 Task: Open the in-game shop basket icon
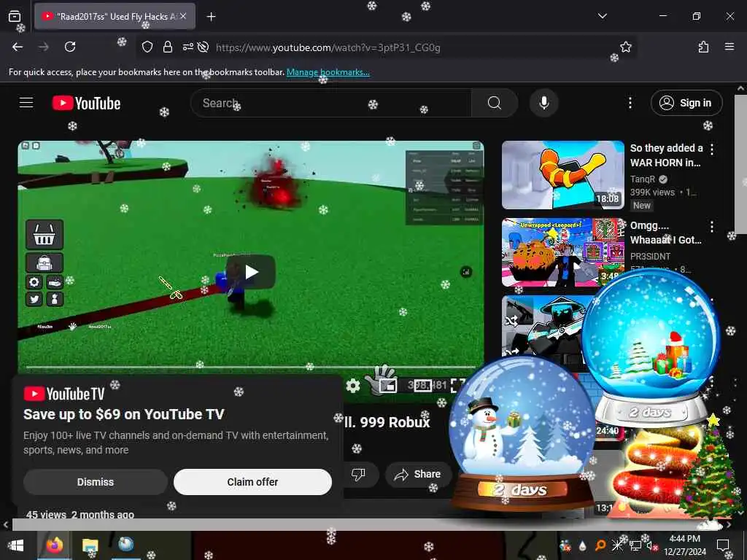[44, 234]
